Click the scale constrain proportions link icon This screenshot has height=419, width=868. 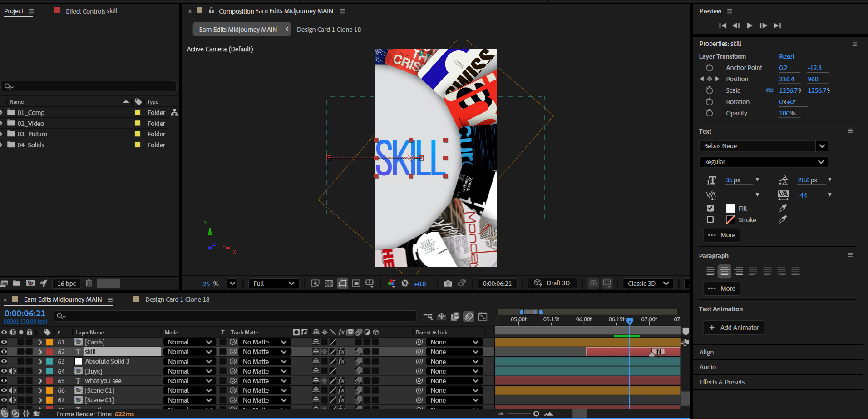click(769, 90)
